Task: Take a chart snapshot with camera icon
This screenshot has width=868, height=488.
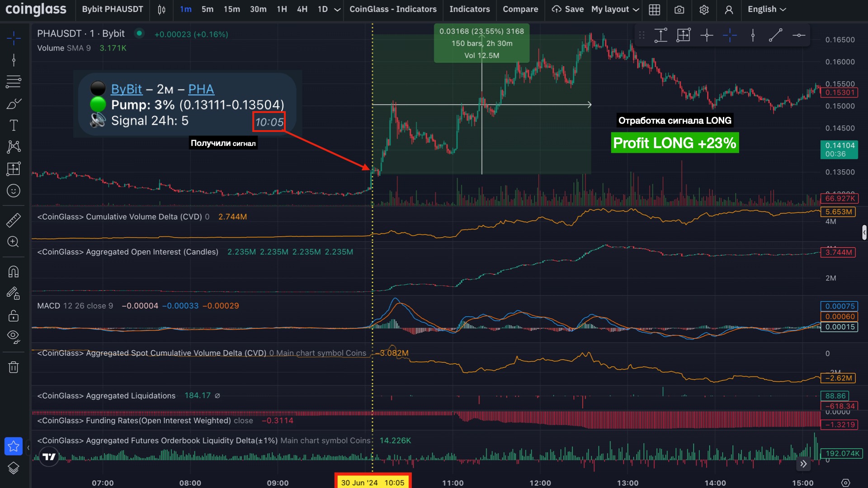Action: 679,9
